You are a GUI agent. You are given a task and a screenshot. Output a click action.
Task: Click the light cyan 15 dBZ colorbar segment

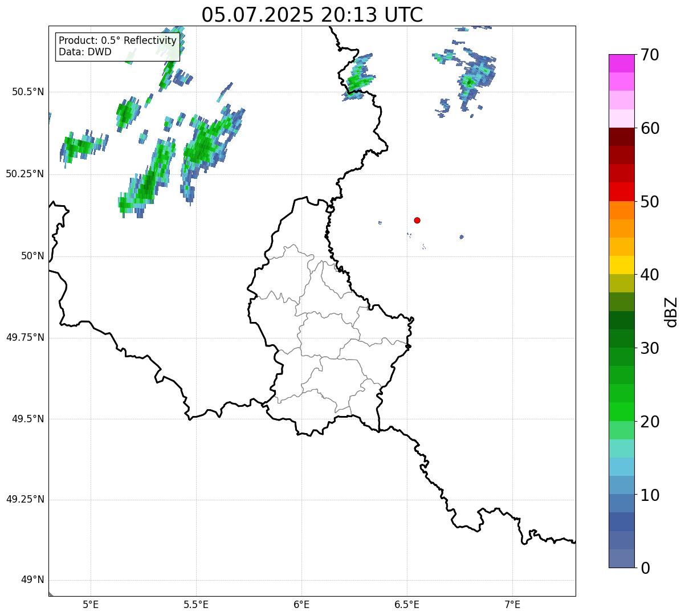pyautogui.click(x=622, y=448)
